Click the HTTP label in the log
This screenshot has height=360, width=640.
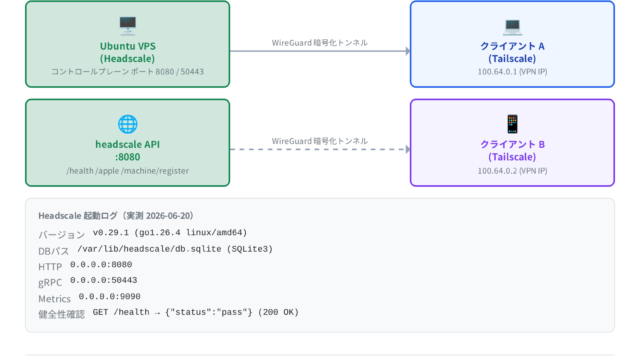(x=50, y=267)
